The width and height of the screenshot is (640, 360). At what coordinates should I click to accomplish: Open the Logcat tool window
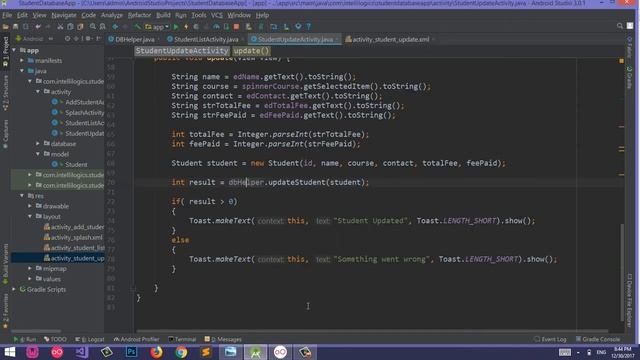pyautogui.click(x=90, y=340)
